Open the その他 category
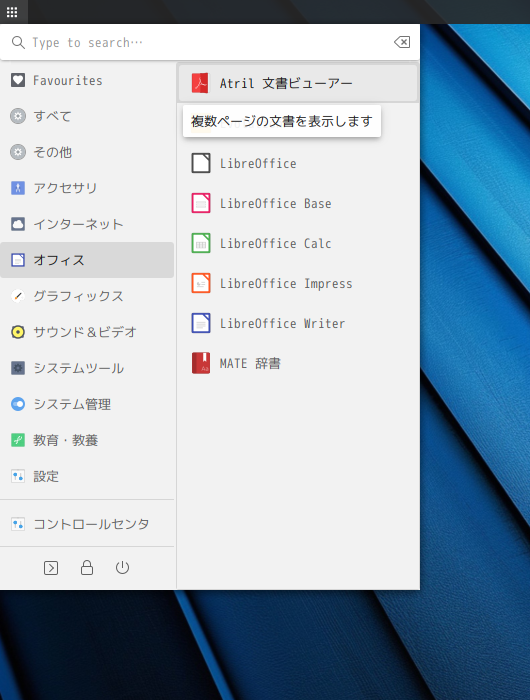 pyautogui.click(x=87, y=152)
